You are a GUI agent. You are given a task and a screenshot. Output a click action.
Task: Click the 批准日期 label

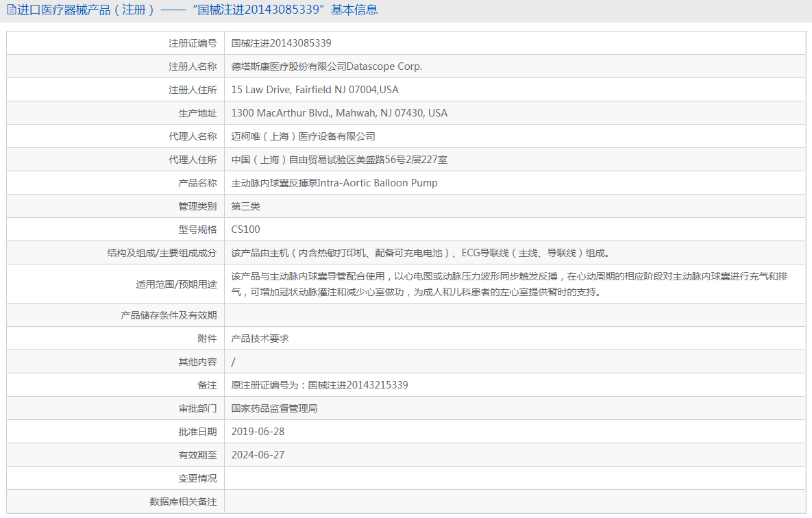pyautogui.click(x=198, y=432)
